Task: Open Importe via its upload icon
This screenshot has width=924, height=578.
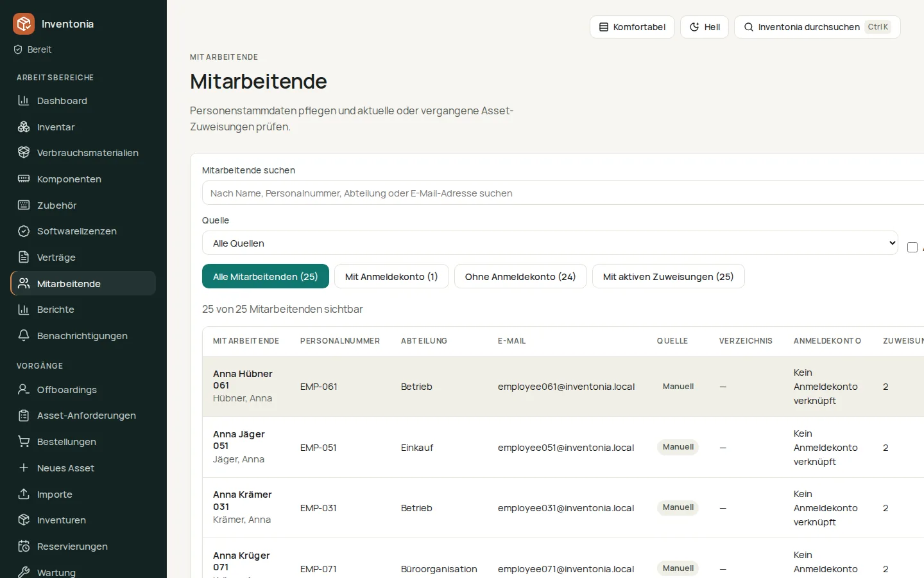Action: [24, 494]
